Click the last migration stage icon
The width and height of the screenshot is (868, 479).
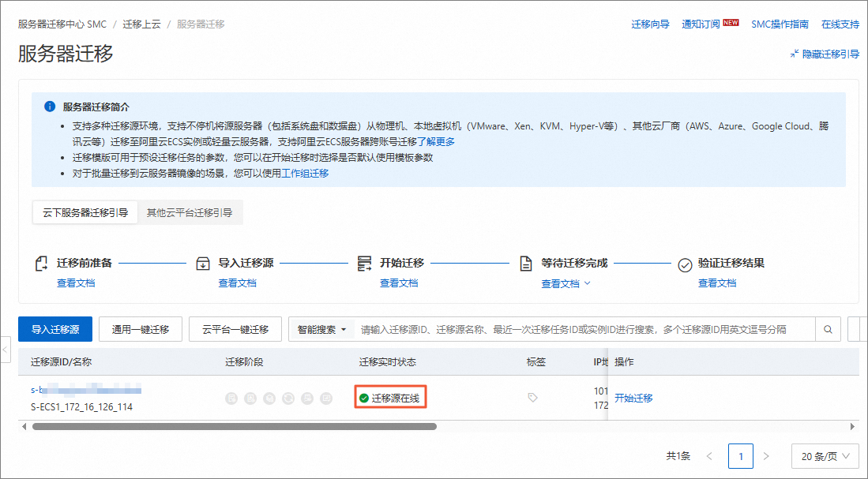(326, 399)
